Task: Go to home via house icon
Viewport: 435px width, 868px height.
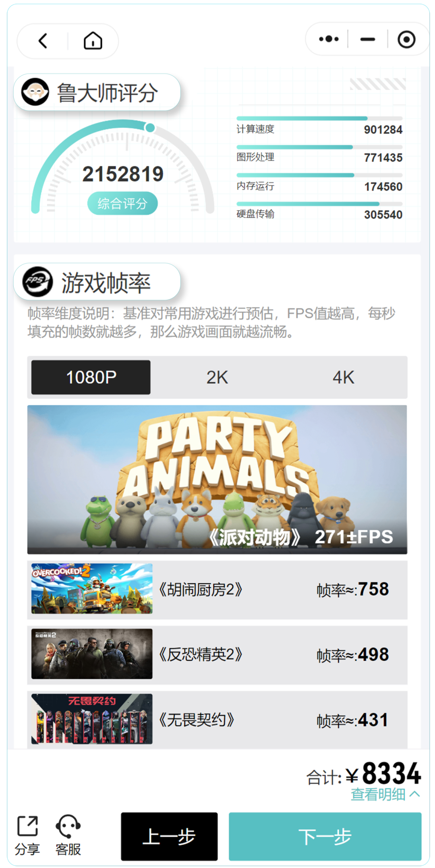Action: tap(93, 41)
